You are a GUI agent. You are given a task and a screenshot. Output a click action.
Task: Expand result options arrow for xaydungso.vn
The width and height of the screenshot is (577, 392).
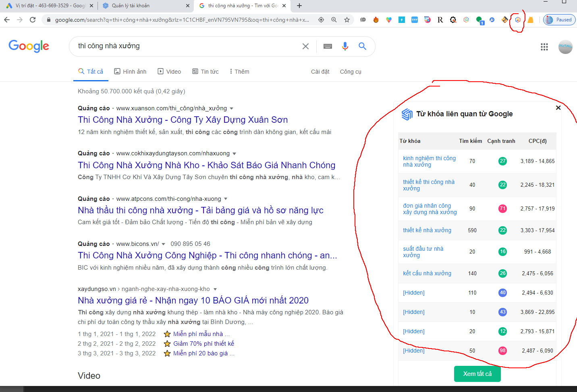point(215,289)
